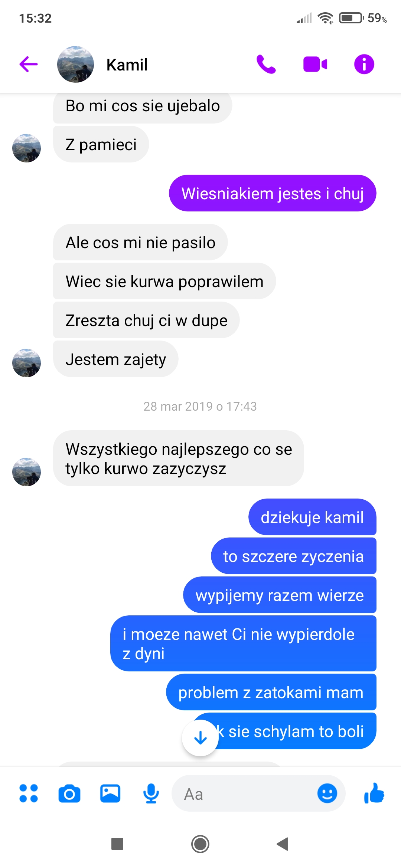
Task: Tap the Android recent apps square button
Action: click(x=117, y=844)
